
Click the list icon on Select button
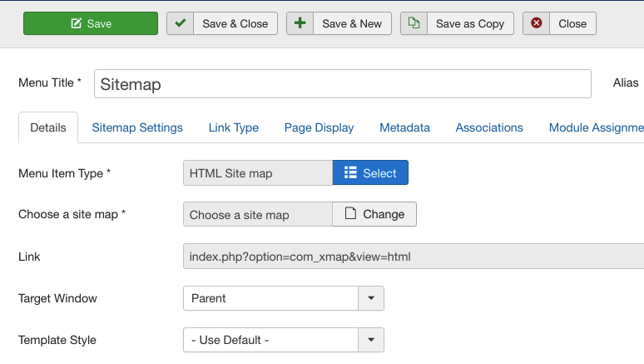click(351, 173)
